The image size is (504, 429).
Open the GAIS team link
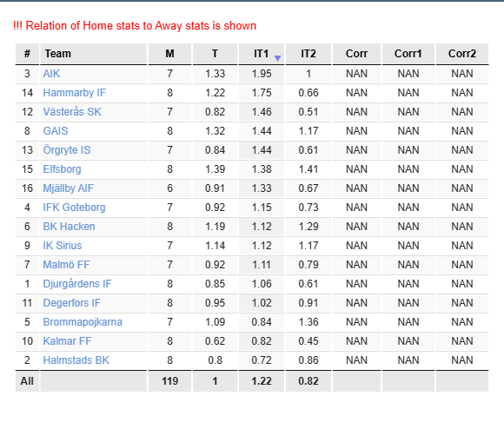[x=56, y=131]
